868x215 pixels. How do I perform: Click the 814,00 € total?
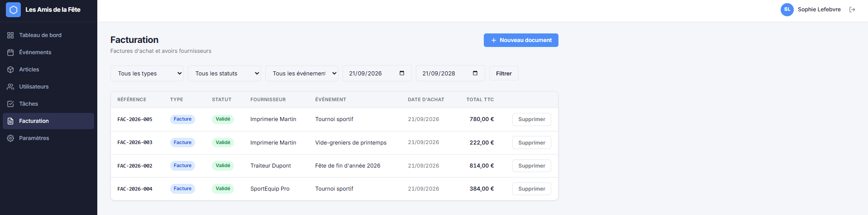482,166
